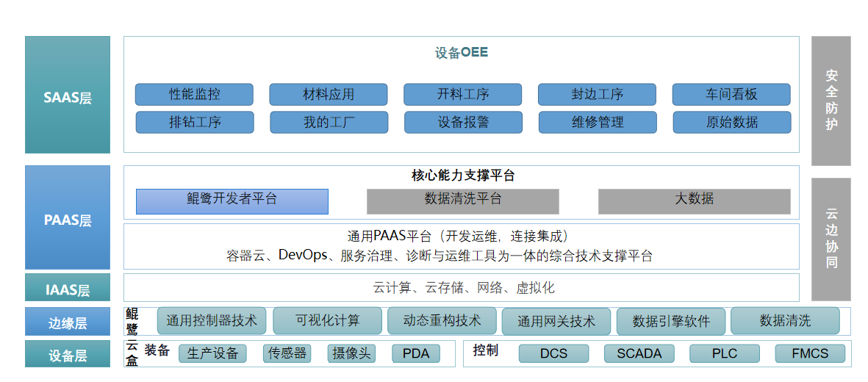This screenshot has height=382, width=868.
Task: Click the 数据清洗平台 gray box
Action: pos(463,201)
